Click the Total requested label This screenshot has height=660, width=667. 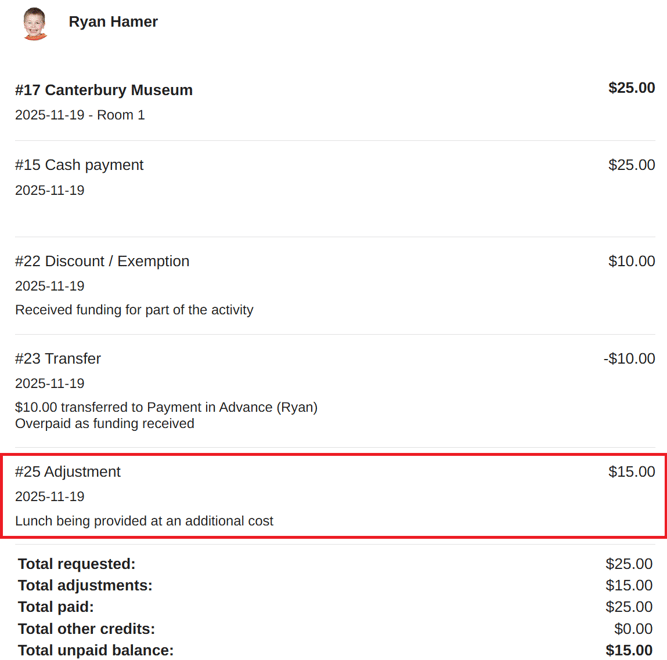tap(77, 564)
